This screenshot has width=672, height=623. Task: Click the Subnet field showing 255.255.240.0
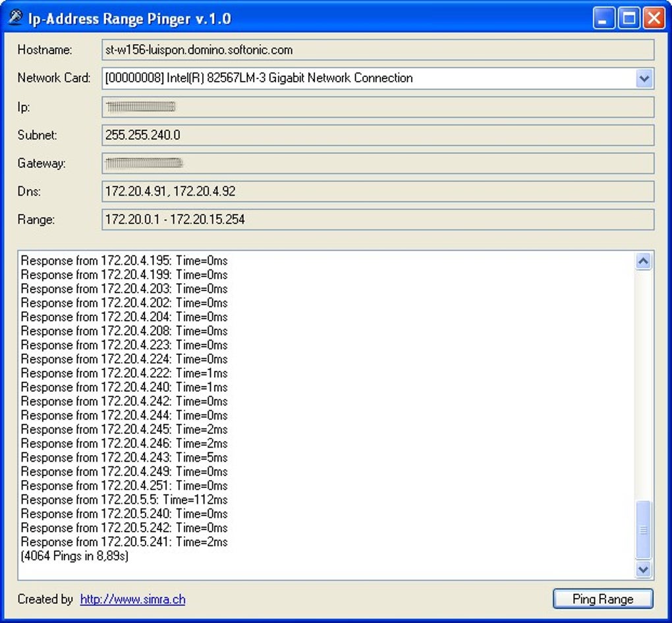[378, 135]
